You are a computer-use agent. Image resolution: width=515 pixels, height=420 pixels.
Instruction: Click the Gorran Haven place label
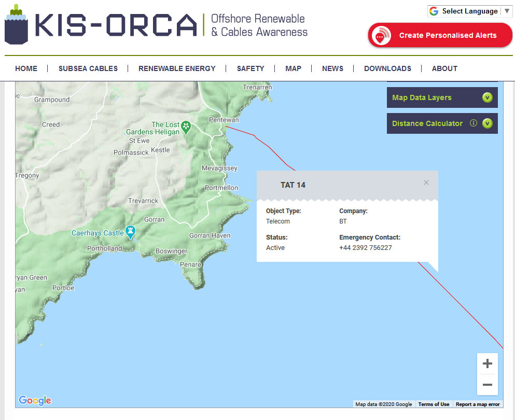coord(210,235)
